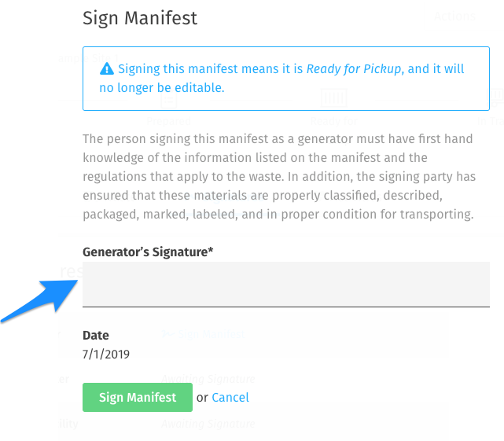The width and height of the screenshot is (504, 441).
Task: Click the italic Ready for Pickup text
Action: coord(354,69)
